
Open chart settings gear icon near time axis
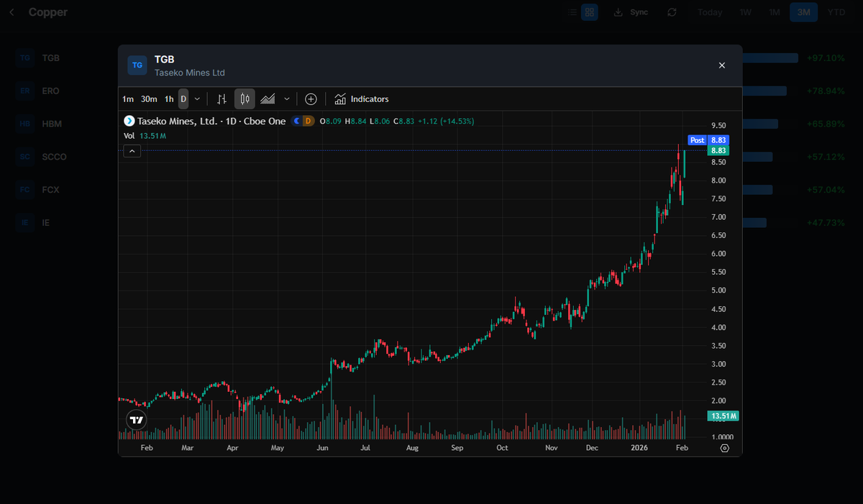pyautogui.click(x=724, y=448)
